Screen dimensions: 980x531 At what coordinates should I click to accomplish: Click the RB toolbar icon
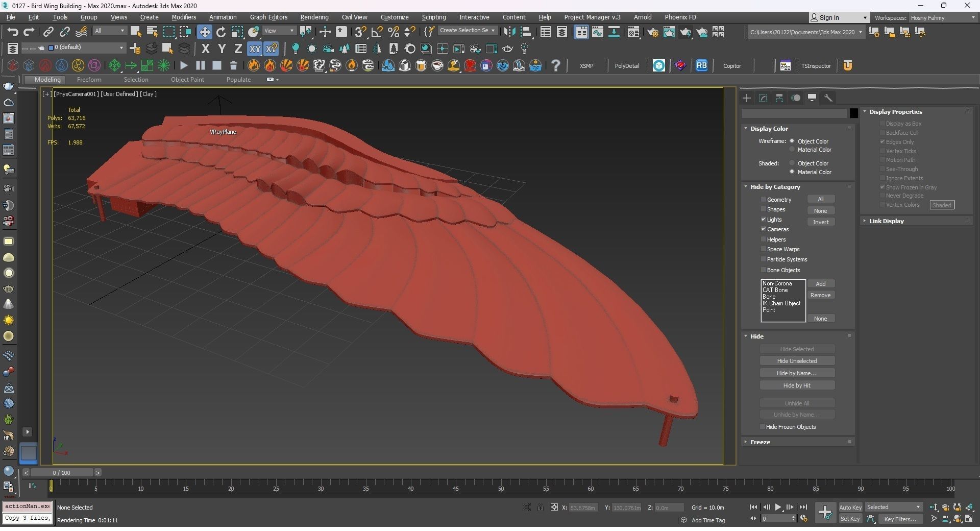[x=702, y=65]
